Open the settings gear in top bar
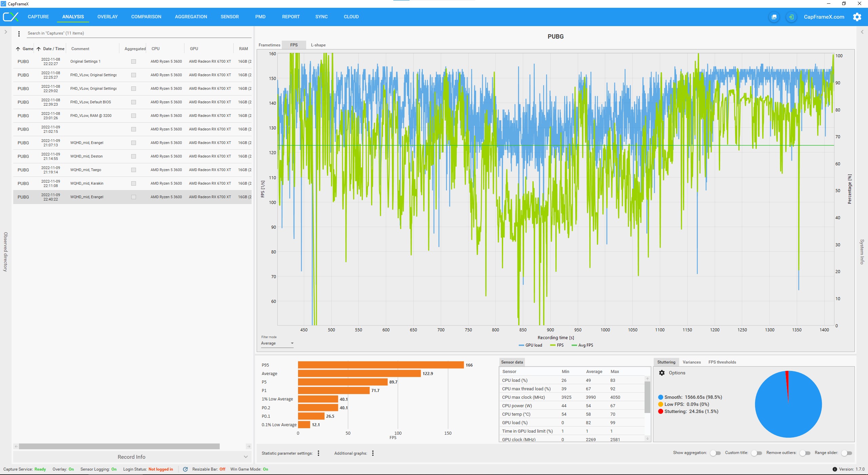868x475 pixels. pos(857,17)
